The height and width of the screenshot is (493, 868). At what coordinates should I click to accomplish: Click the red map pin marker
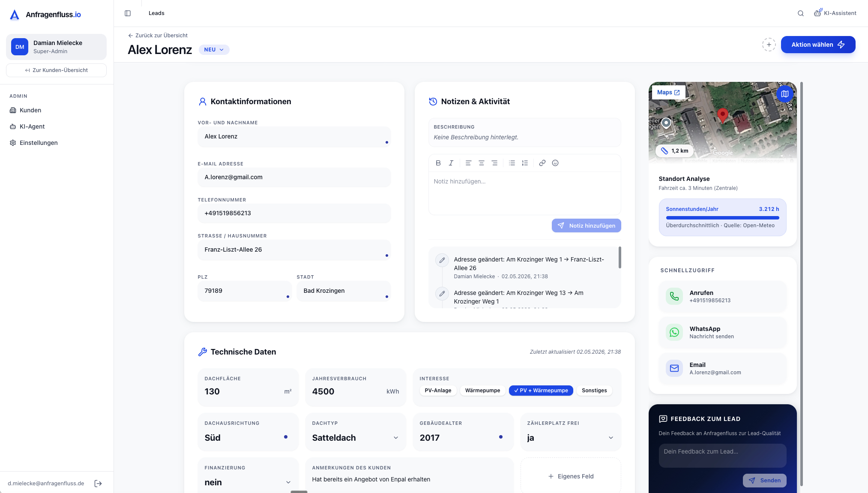tap(722, 115)
